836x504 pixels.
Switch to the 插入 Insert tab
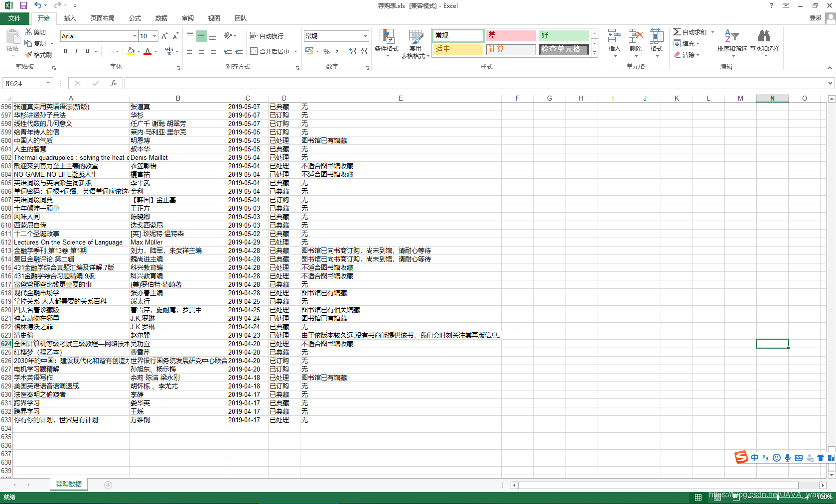pyautogui.click(x=70, y=18)
